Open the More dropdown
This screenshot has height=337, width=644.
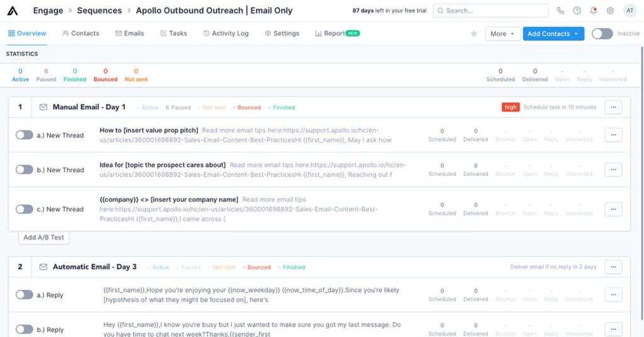(x=502, y=34)
